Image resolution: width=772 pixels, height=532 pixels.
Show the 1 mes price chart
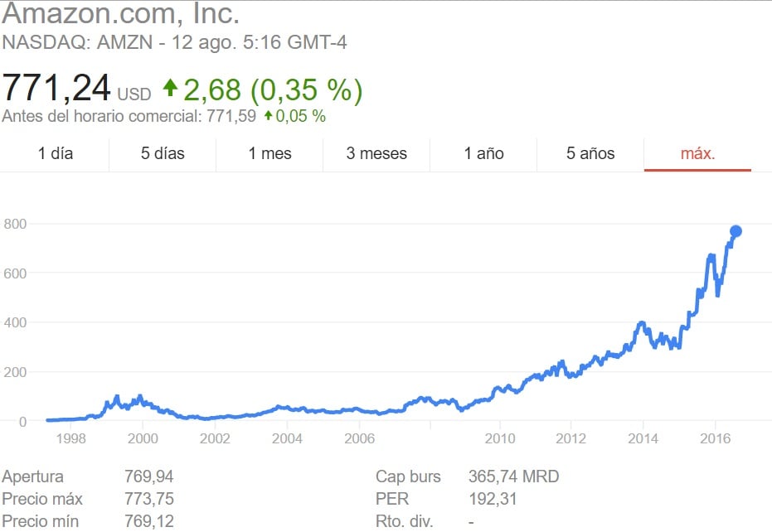[x=269, y=153]
